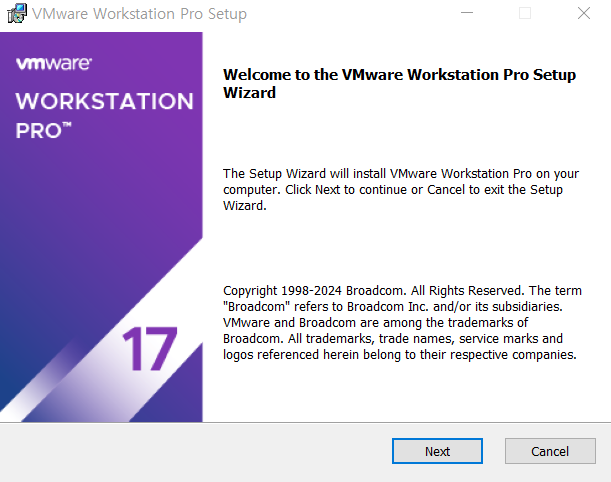Close the setup window with X
The height and width of the screenshot is (482, 611).
[584, 13]
